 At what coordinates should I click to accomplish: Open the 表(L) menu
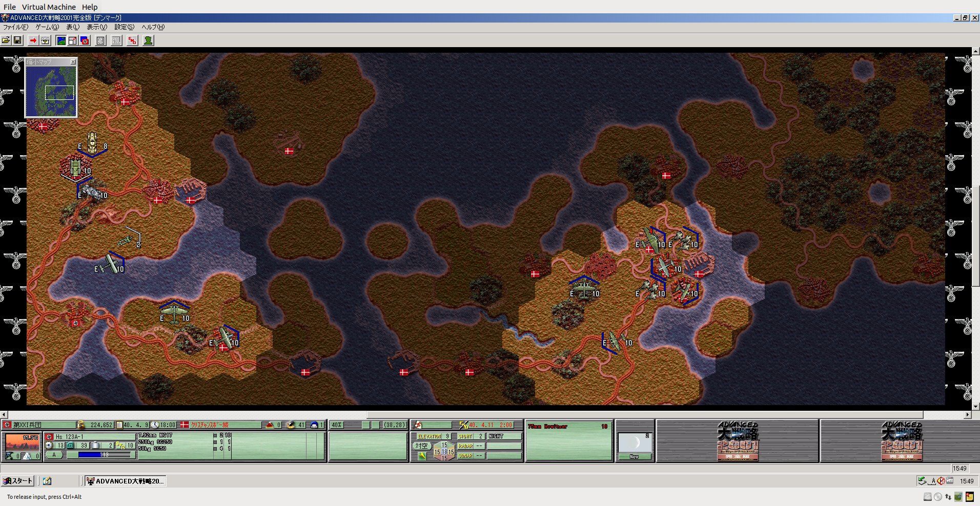73,27
